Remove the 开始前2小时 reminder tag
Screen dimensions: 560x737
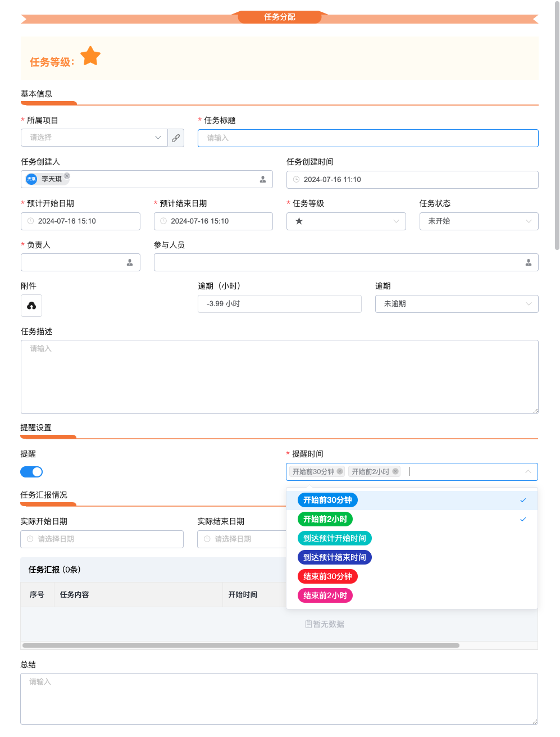click(x=395, y=471)
